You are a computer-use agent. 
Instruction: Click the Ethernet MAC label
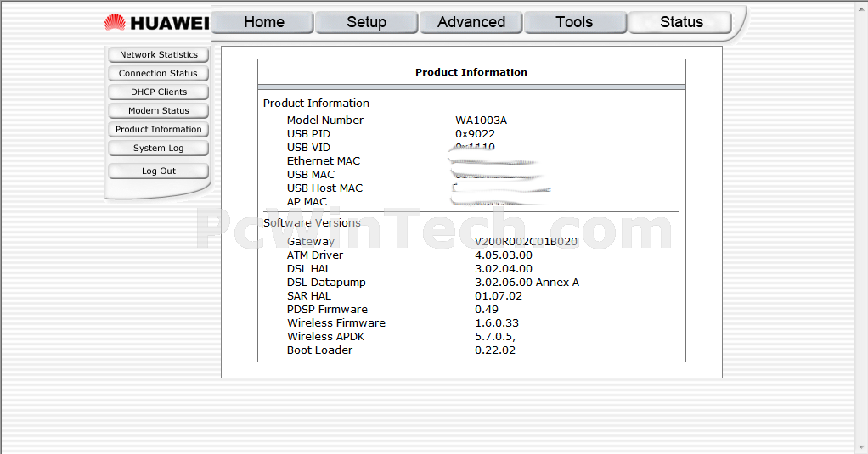point(324,161)
